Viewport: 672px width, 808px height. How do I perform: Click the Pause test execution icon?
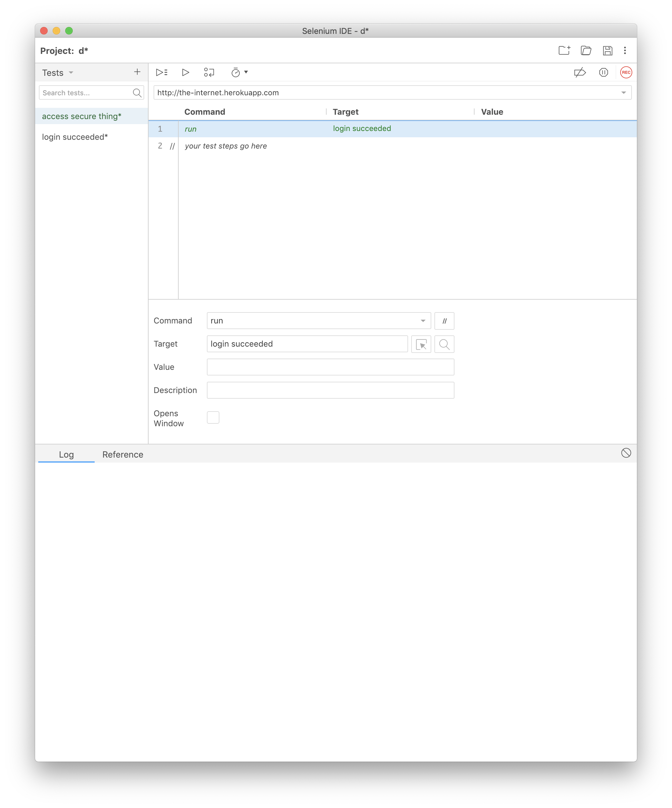click(x=603, y=72)
